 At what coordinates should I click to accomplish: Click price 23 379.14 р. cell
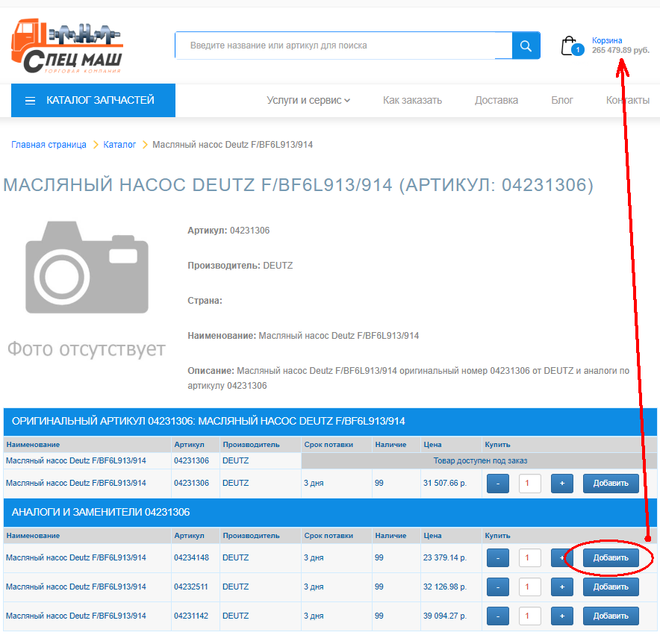pos(451,557)
